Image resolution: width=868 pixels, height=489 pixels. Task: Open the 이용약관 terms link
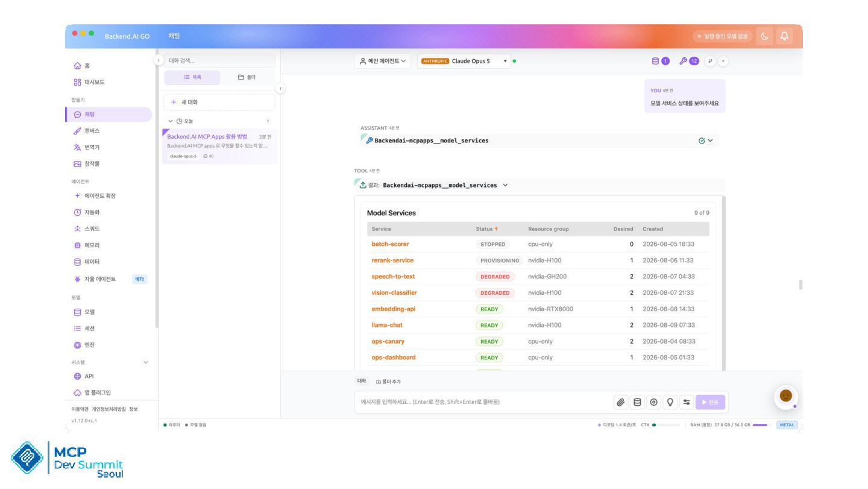80,409
